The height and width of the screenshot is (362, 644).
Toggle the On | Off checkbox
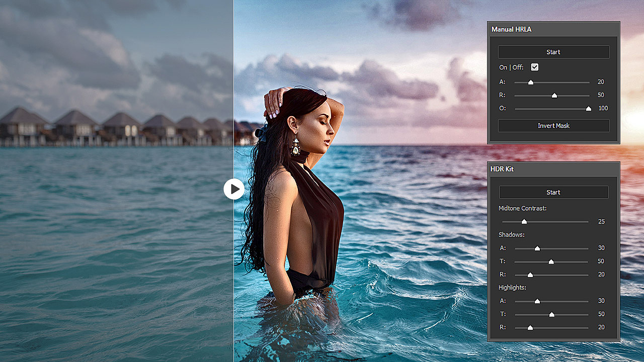coord(534,67)
